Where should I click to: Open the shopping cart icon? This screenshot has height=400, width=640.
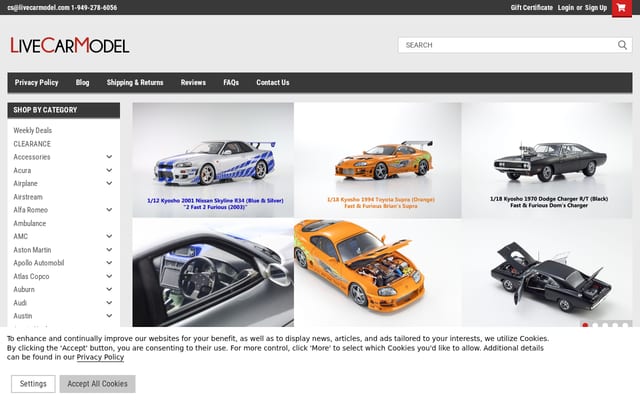621,8
